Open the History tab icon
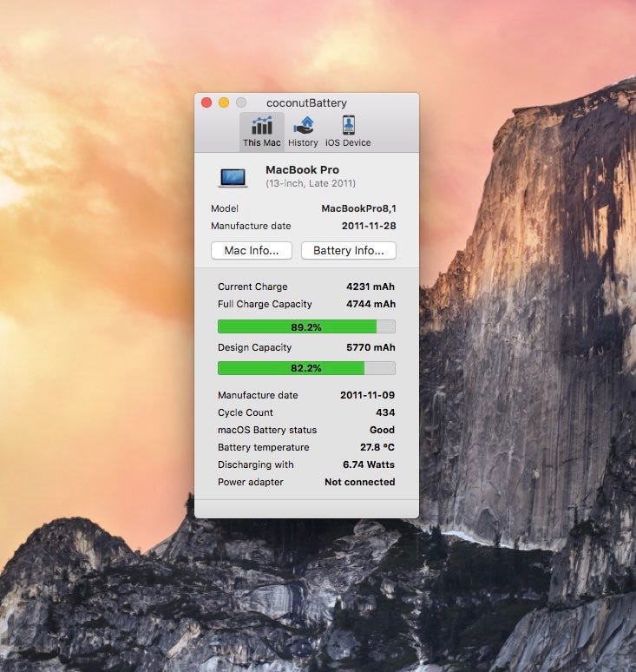636x672 pixels. point(304,125)
